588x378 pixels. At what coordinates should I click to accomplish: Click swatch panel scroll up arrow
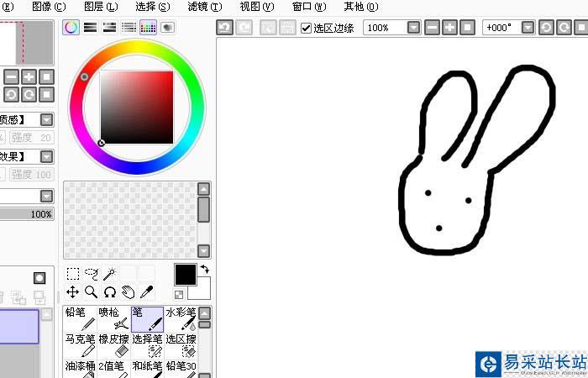pos(203,189)
